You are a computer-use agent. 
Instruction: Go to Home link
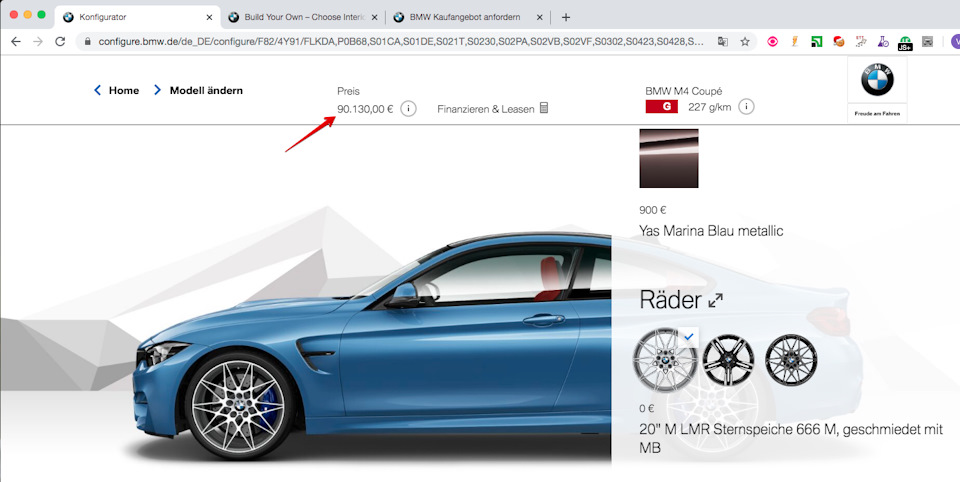(124, 90)
